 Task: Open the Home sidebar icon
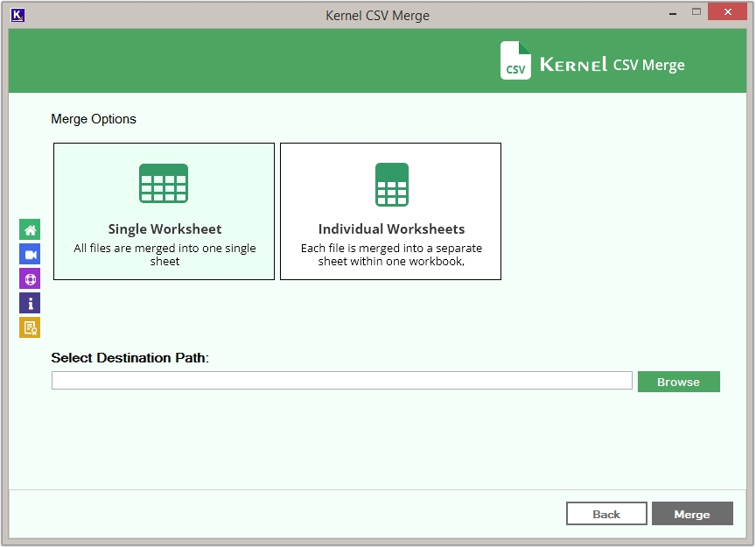point(30,229)
